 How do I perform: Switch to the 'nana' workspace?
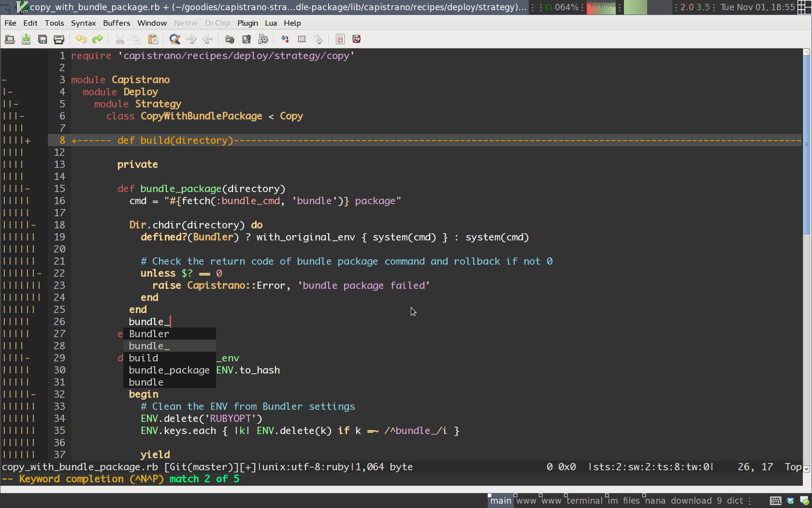point(655,501)
